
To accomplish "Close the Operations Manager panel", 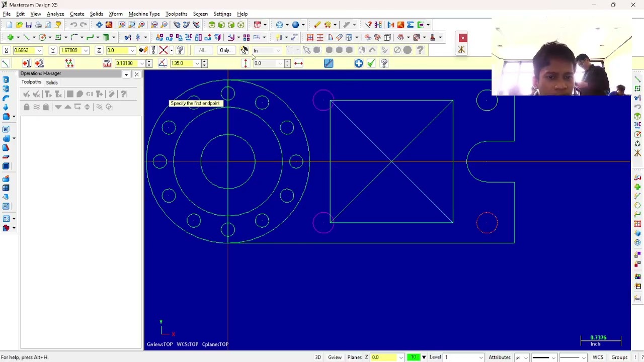I will [136, 74].
